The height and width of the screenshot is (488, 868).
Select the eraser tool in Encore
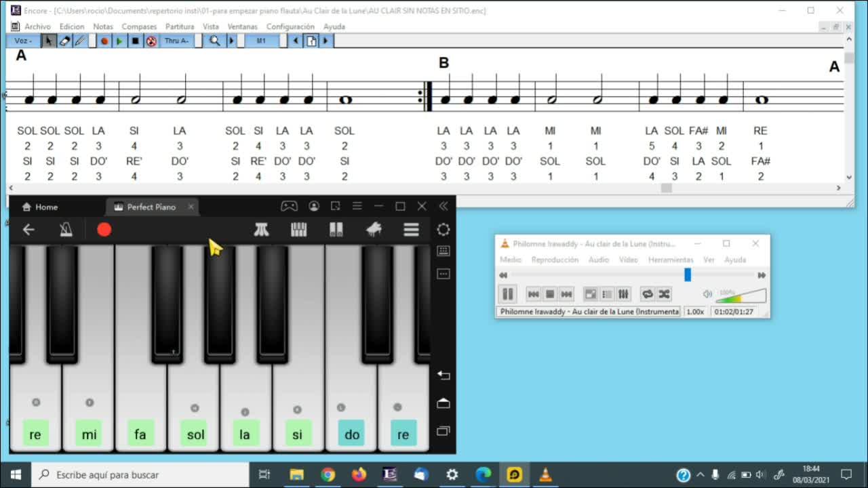point(64,41)
